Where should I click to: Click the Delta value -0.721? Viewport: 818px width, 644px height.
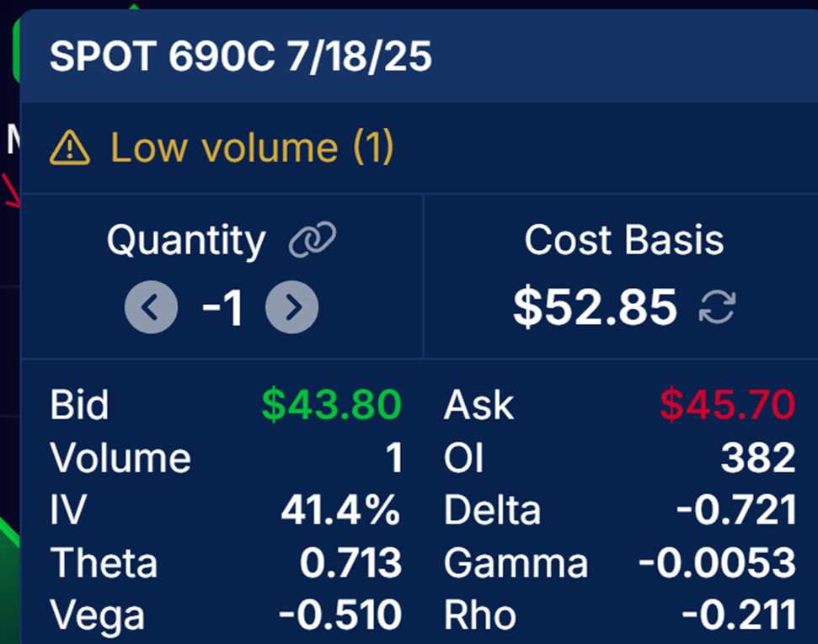(x=736, y=509)
